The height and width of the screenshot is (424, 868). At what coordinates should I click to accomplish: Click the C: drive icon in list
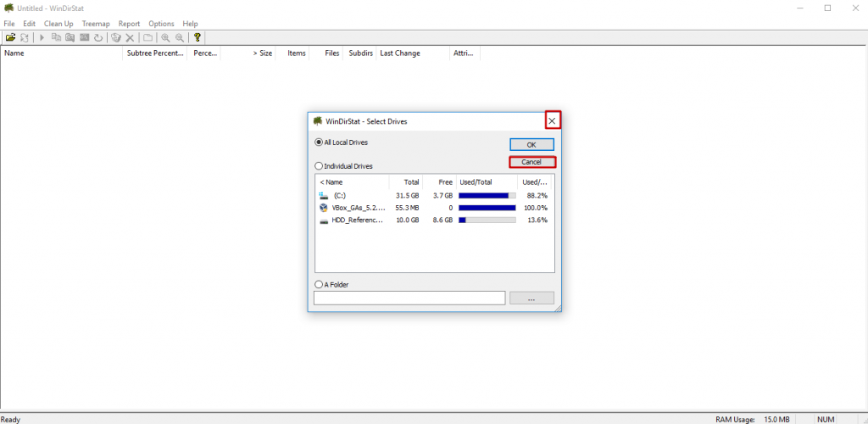coord(324,195)
